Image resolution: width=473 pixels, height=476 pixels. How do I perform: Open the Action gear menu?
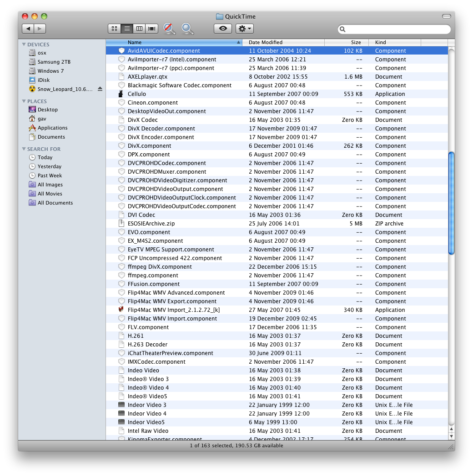pyautogui.click(x=244, y=29)
